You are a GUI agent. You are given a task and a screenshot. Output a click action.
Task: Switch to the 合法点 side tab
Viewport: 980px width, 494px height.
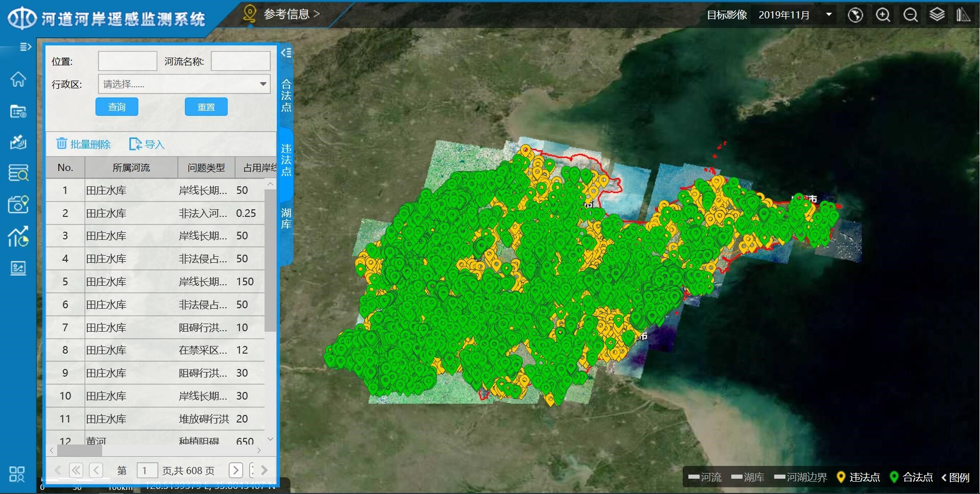pyautogui.click(x=286, y=95)
